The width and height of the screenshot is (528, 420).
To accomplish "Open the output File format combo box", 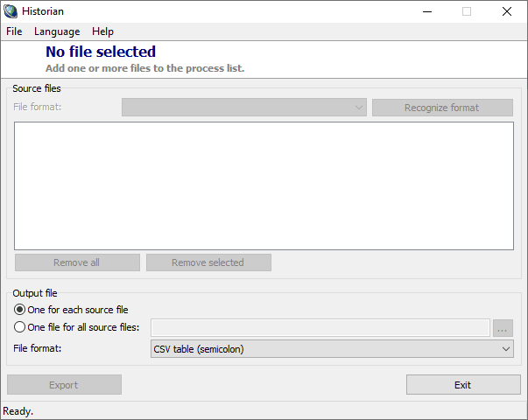I will [324, 349].
